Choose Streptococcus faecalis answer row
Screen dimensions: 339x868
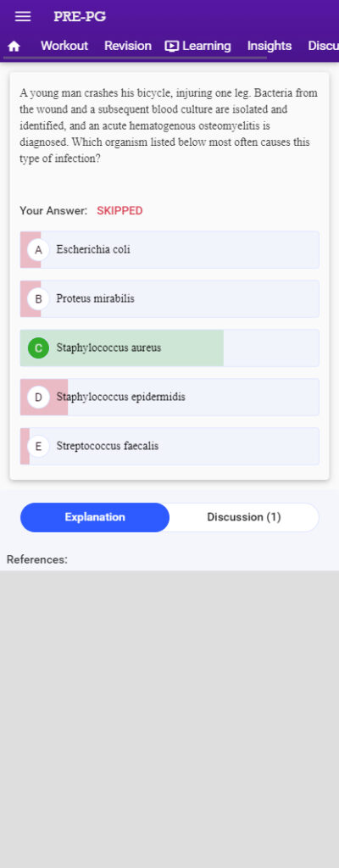tap(169, 446)
